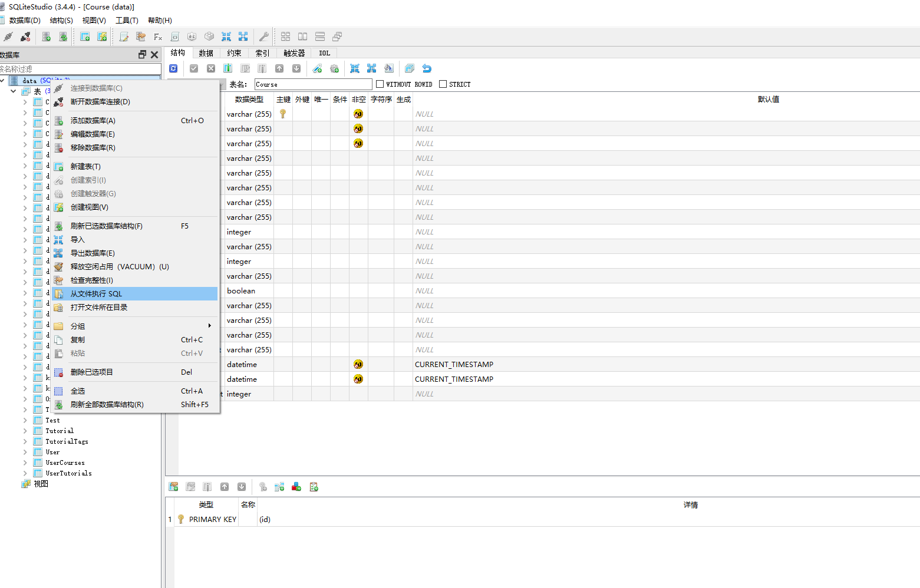Click the disconnect database toolbar icon
The image size is (920, 588).
click(x=25, y=37)
